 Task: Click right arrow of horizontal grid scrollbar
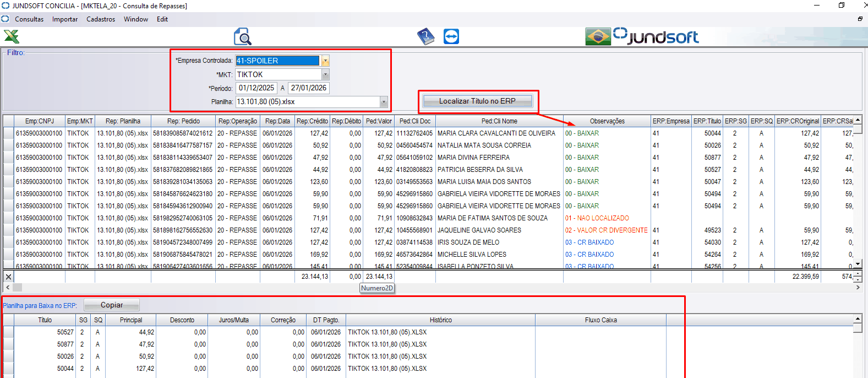[x=858, y=287]
